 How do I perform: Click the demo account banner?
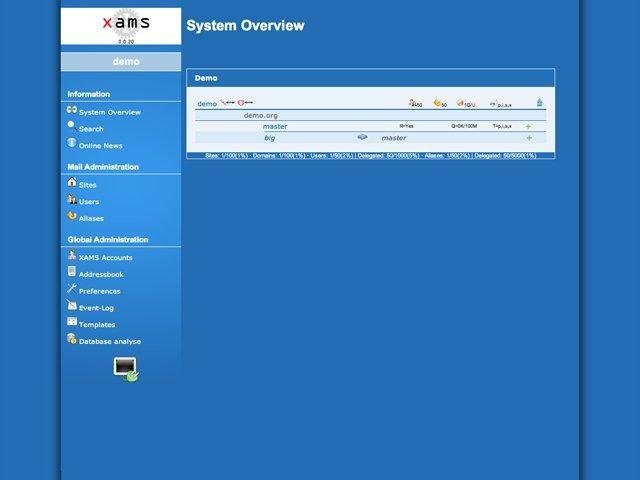coord(121,62)
